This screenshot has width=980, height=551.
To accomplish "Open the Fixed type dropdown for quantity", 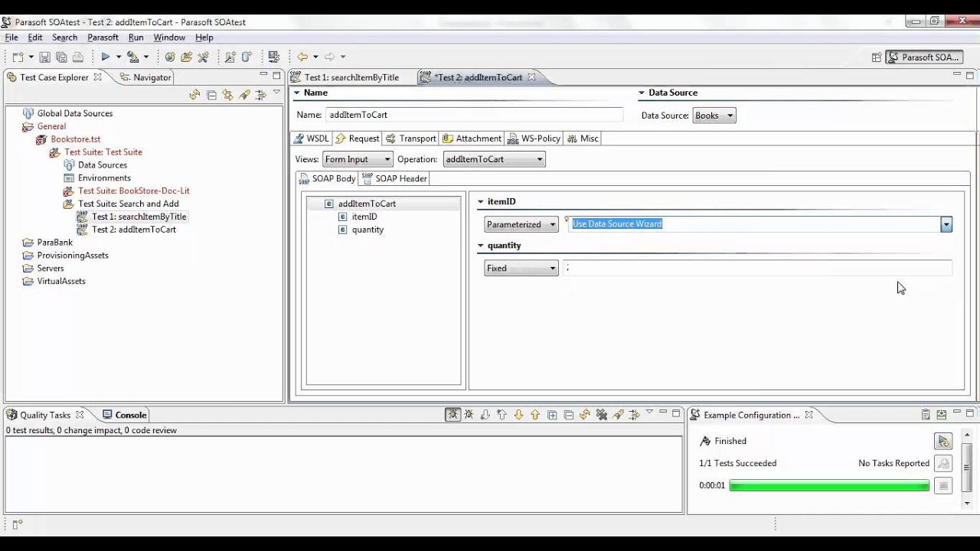I will click(521, 268).
